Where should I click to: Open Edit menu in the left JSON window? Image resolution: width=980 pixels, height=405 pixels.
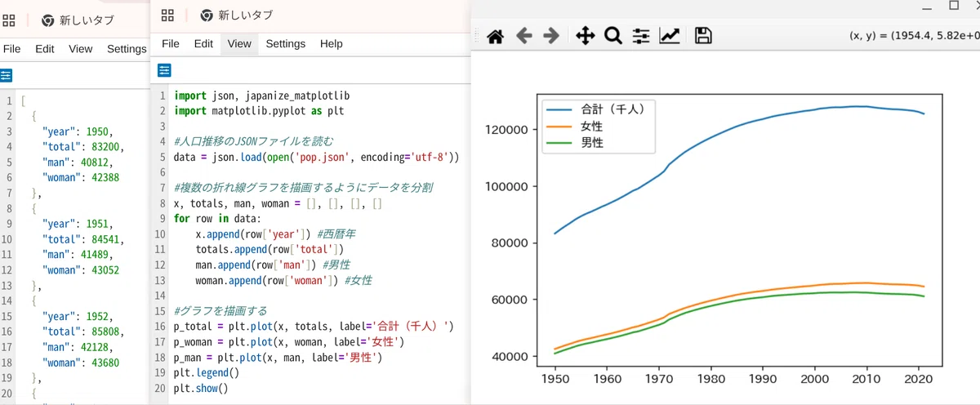pos(44,49)
